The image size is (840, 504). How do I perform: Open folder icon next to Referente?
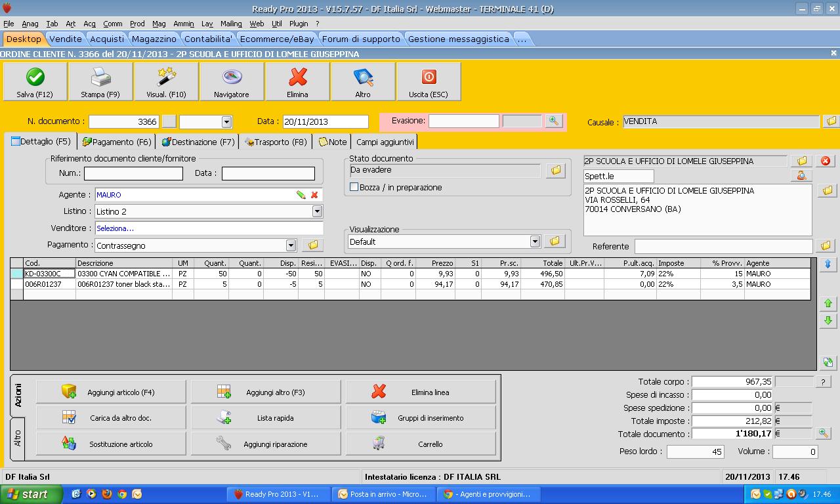pos(826,245)
